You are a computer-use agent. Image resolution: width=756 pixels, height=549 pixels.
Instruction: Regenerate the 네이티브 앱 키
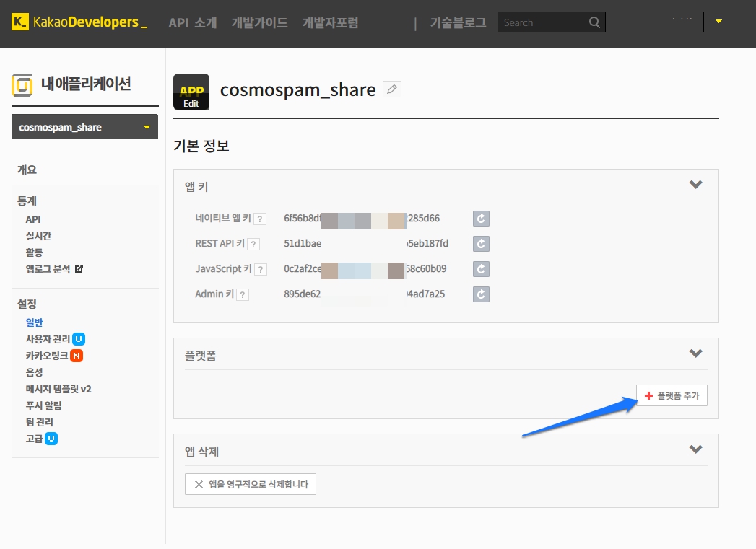[x=481, y=219]
